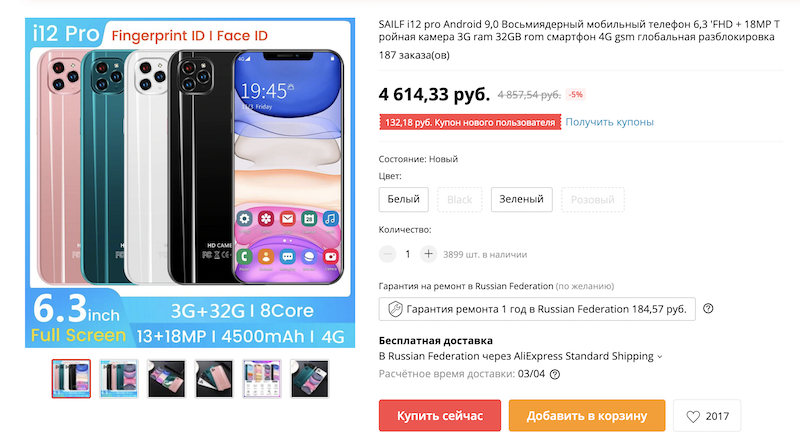800x439 pixels.
Task: Click the new user coupon red banner
Action: (470, 122)
